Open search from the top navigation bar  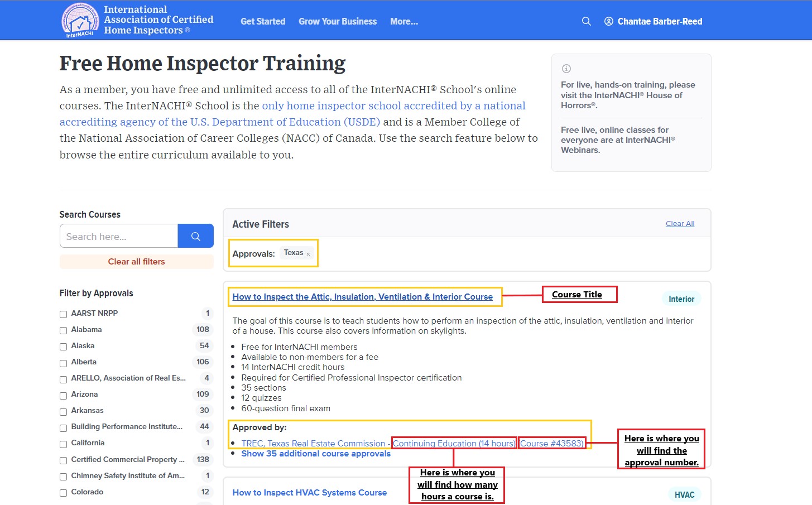(x=586, y=21)
